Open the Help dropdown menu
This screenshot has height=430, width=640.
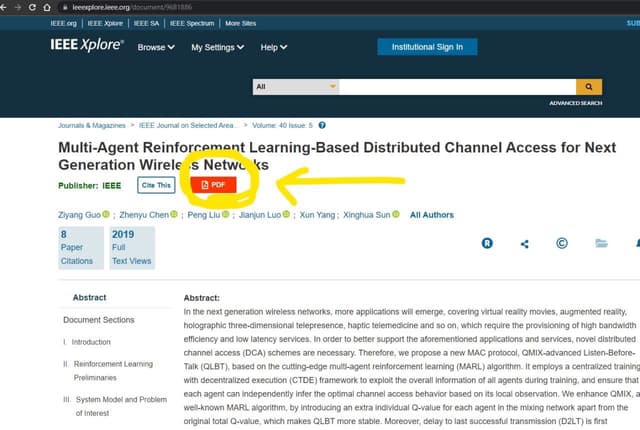273,47
